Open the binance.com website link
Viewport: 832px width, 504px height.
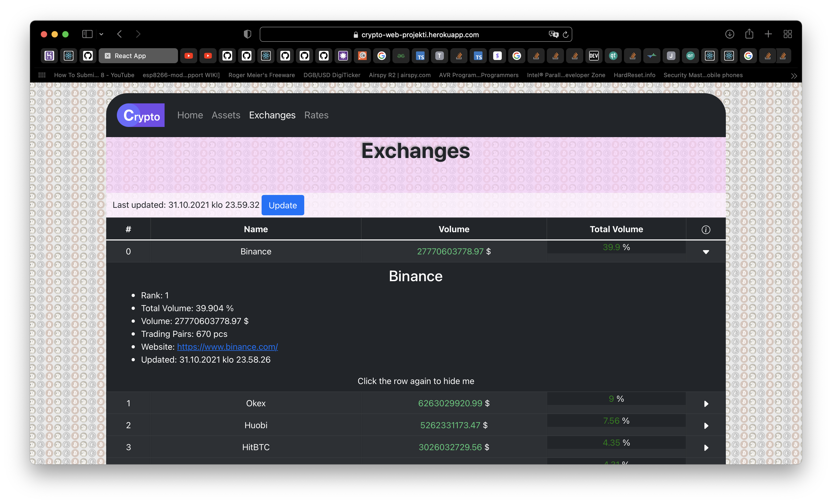(227, 347)
